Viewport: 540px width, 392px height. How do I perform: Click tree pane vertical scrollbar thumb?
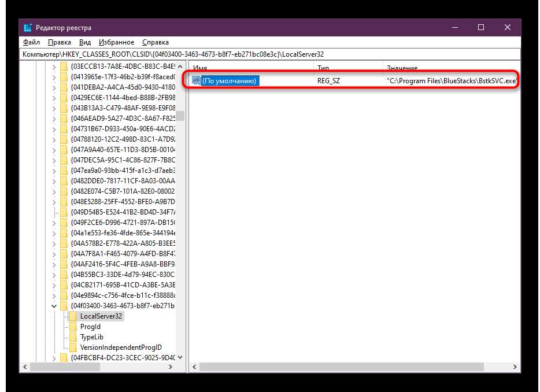[x=180, y=116]
